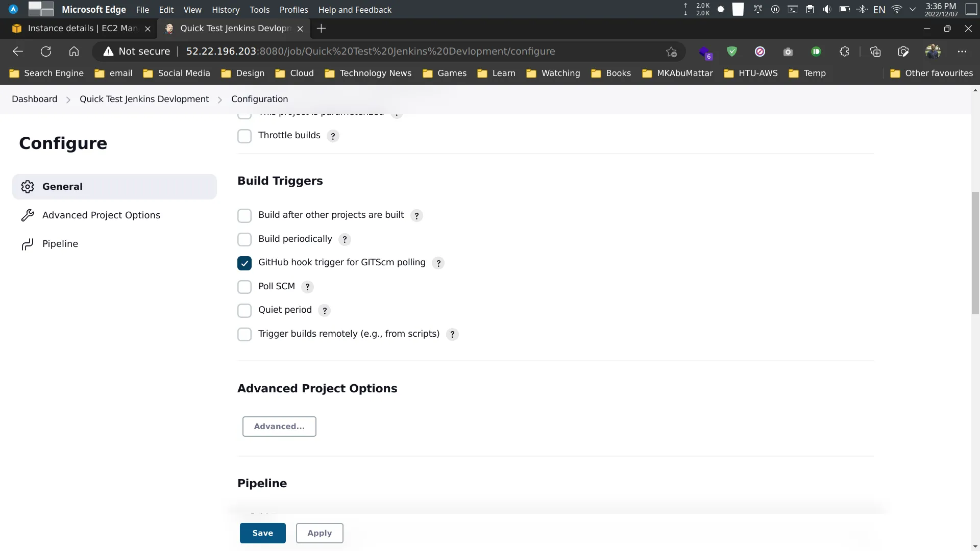Enable Poll SCM build trigger
Image resolution: width=980 pixels, height=551 pixels.
click(x=244, y=287)
